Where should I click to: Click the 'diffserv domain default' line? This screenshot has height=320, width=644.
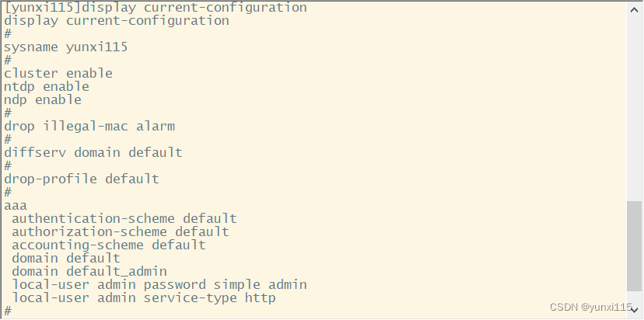click(x=93, y=152)
